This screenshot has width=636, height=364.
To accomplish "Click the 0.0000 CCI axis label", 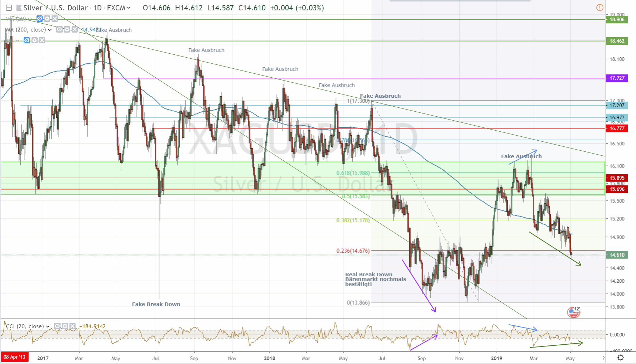I will [x=617, y=335].
